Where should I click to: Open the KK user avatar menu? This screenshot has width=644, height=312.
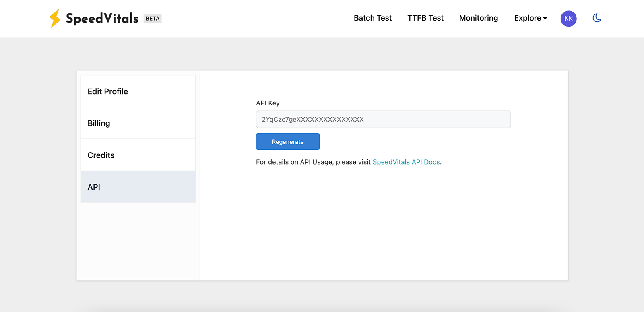click(x=568, y=19)
